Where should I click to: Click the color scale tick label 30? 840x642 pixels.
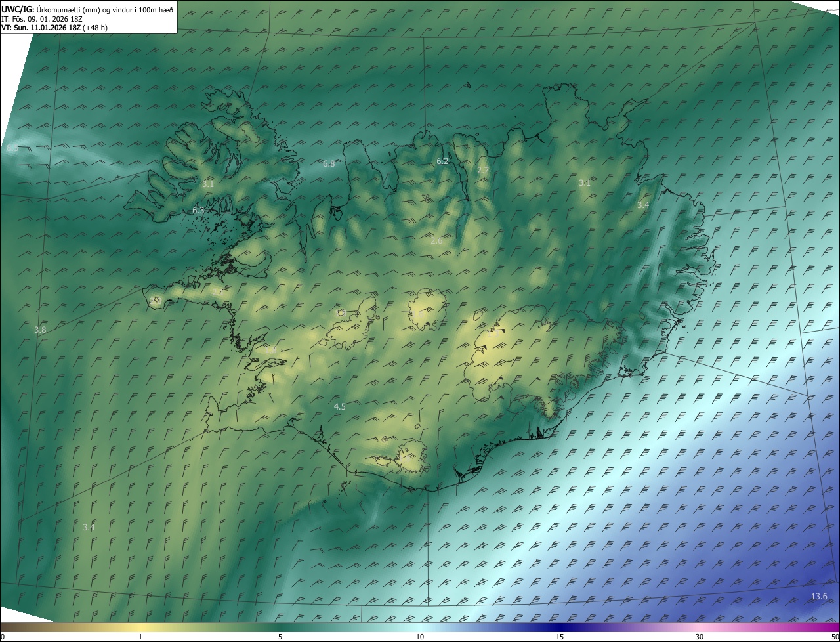pos(700,637)
